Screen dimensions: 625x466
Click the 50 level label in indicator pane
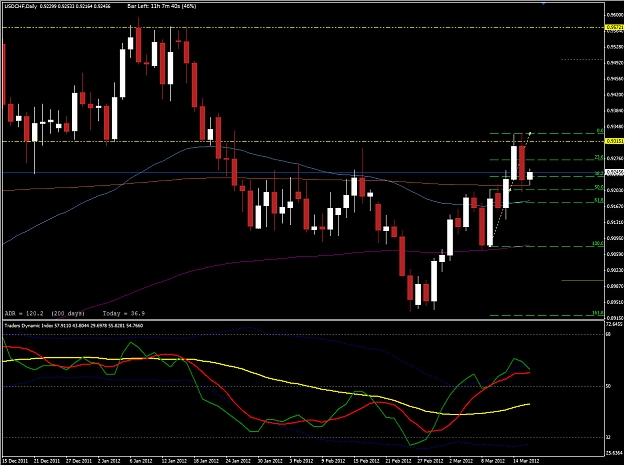608,386
